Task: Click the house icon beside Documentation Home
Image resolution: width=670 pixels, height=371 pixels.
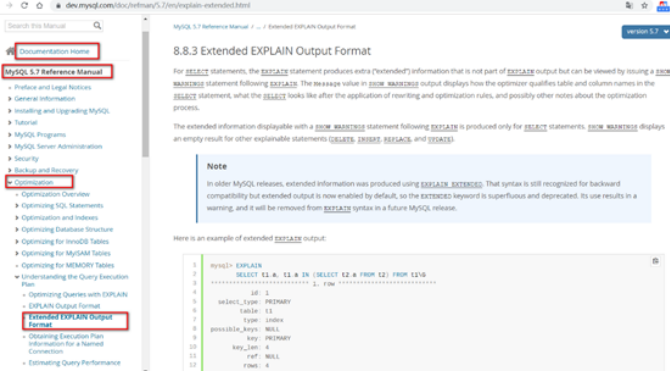Action: pos(10,51)
